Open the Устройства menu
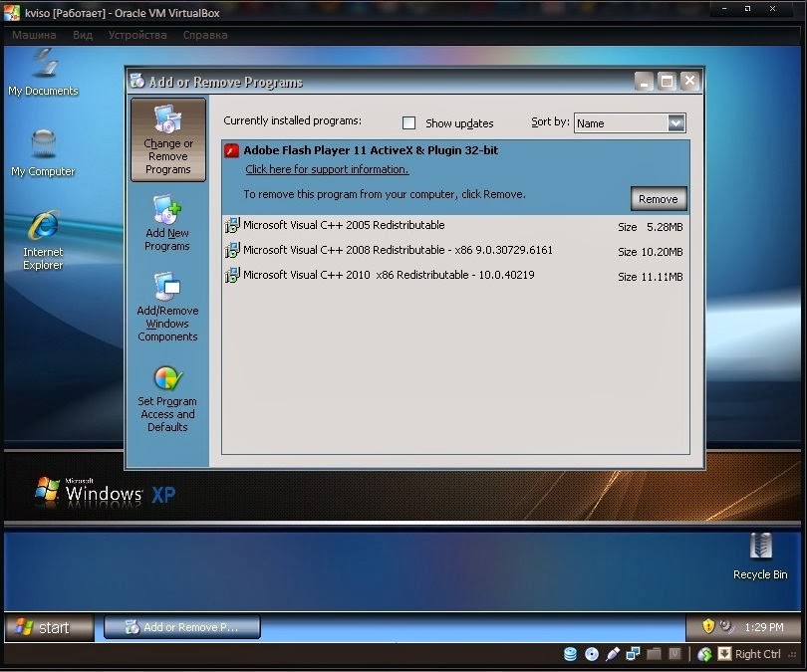The height and width of the screenshot is (672, 807). (136, 33)
